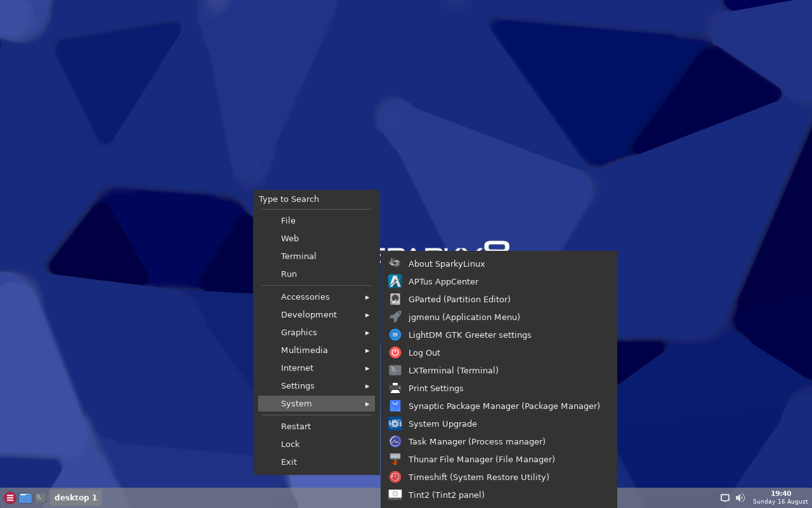This screenshot has height=508, width=812.
Task: Click the red menu launcher in taskbar
Action: 10,498
